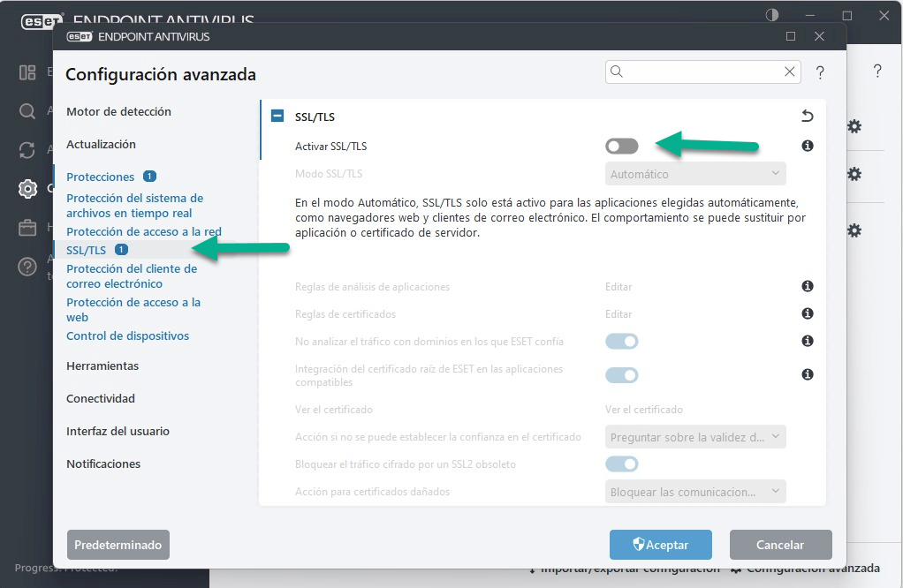Click the Aceptar button
903x588 pixels.
[661, 544]
